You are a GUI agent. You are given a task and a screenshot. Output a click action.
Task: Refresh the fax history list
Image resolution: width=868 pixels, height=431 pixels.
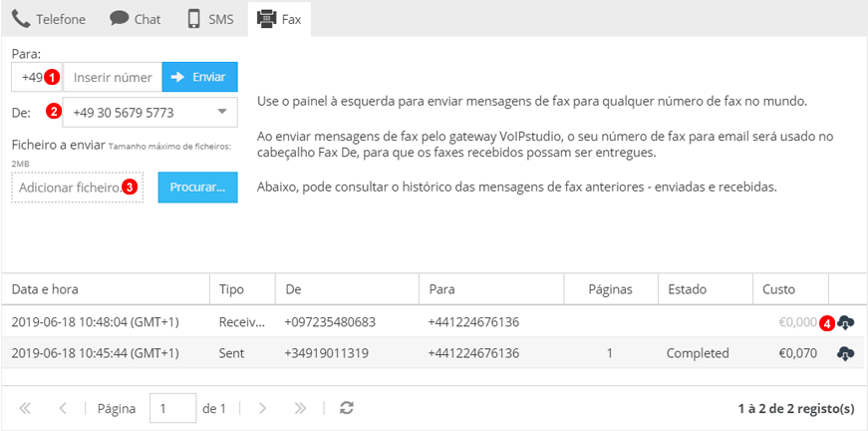point(347,408)
